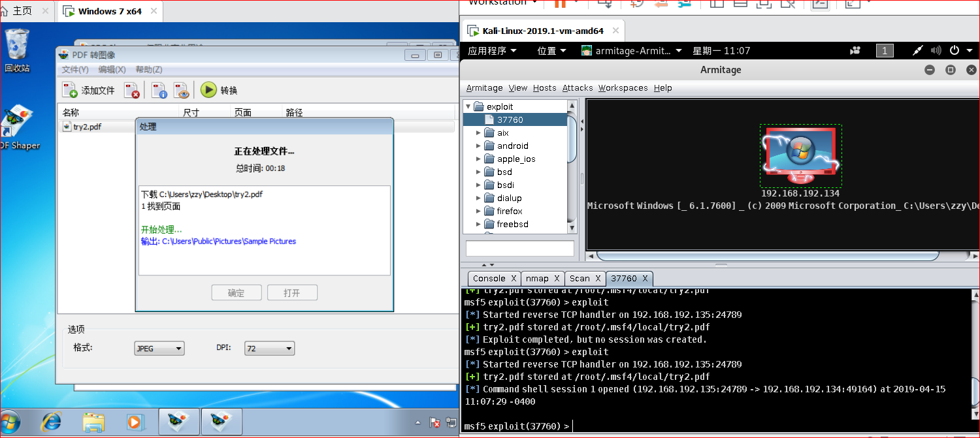
Task: Expand the android folder
Action: [478, 146]
